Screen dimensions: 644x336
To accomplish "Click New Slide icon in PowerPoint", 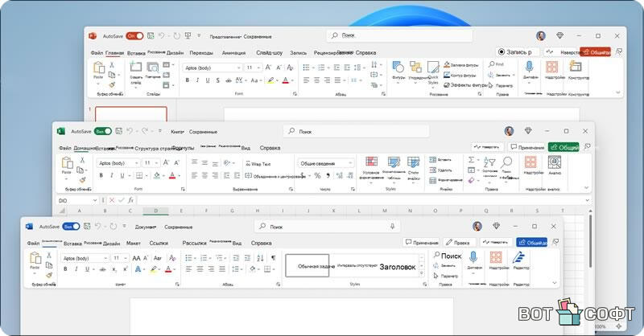I will (136, 67).
